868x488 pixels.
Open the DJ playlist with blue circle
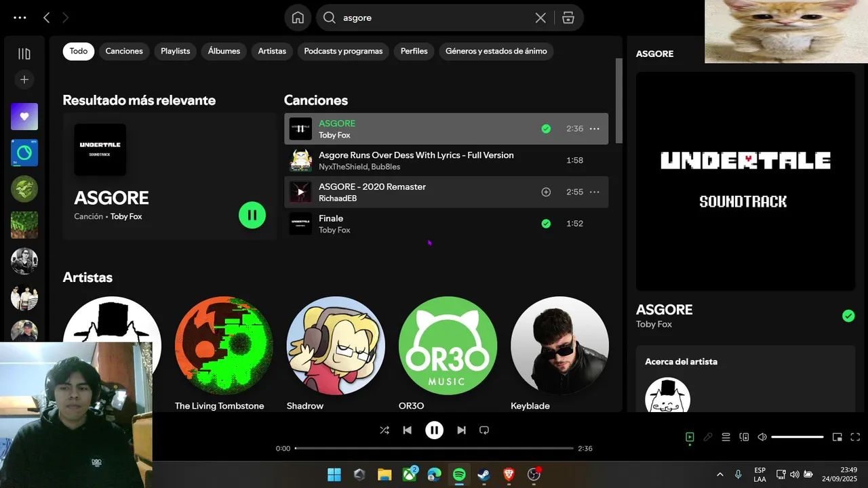(24, 152)
